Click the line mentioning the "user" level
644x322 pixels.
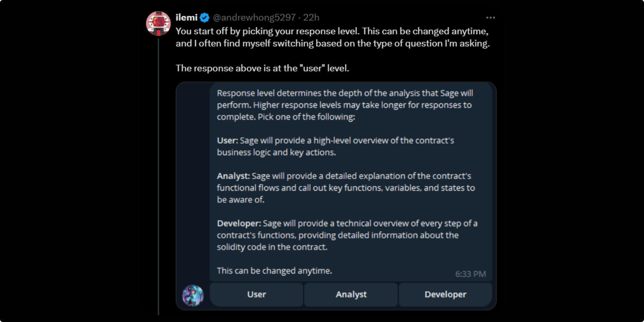point(262,68)
